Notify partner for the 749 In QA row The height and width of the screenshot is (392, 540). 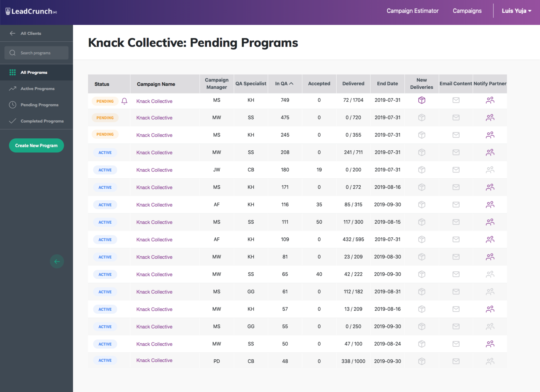pos(490,100)
